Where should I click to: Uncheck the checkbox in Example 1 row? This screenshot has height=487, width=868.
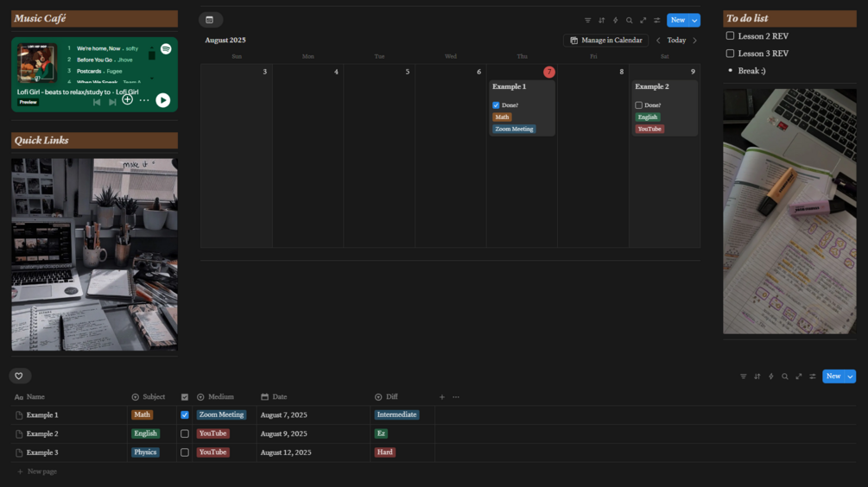tap(184, 415)
